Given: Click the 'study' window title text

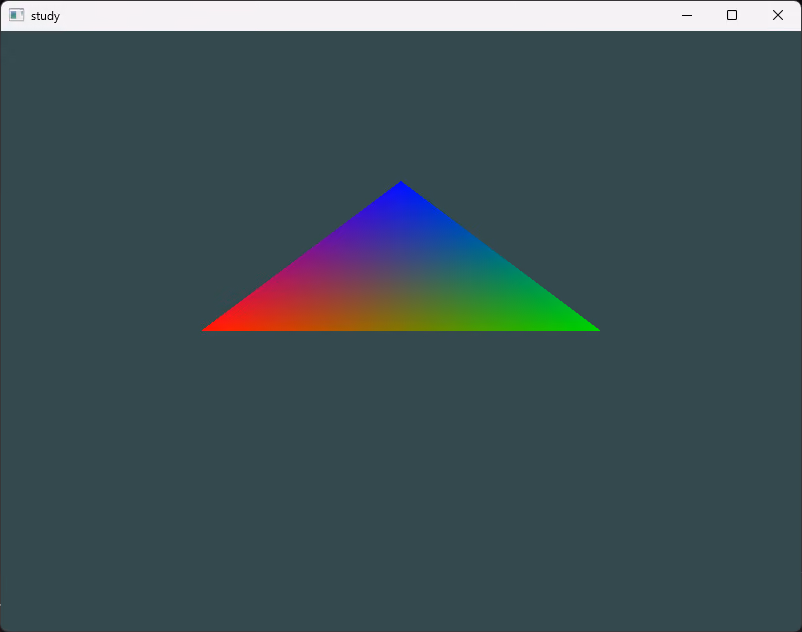Looking at the screenshot, I should click(46, 16).
